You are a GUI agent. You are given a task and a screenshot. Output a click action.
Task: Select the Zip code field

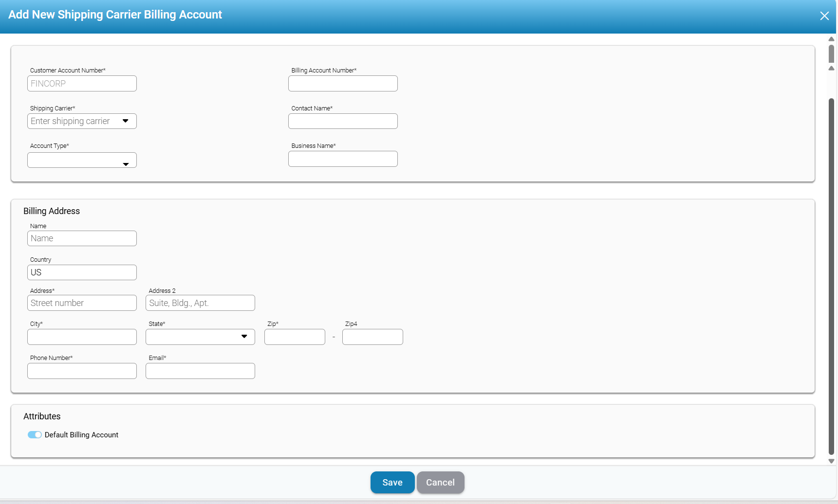295,337
